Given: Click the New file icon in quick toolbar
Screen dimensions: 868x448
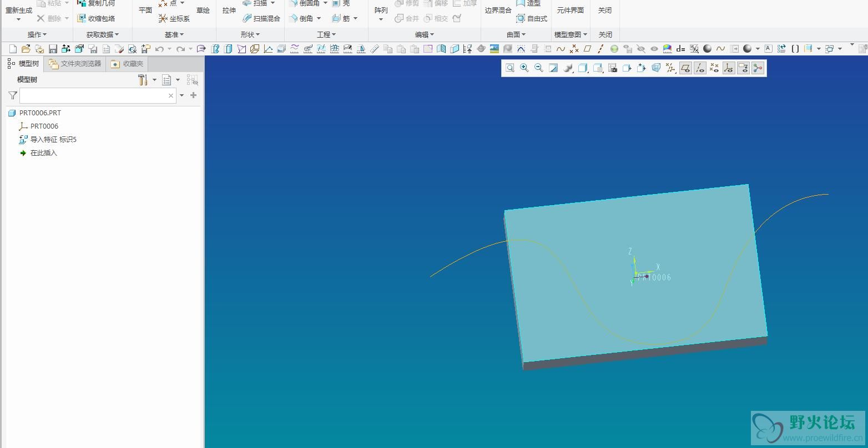Looking at the screenshot, I should (13, 49).
